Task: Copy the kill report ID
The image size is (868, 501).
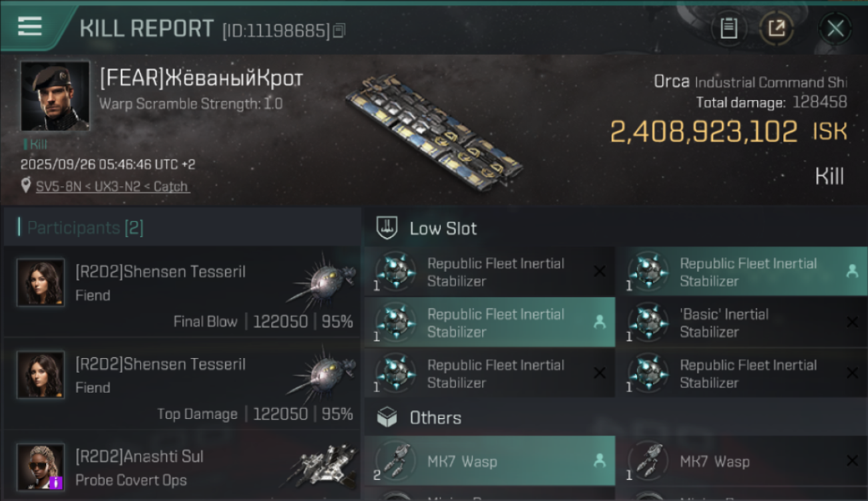Action: (339, 30)
